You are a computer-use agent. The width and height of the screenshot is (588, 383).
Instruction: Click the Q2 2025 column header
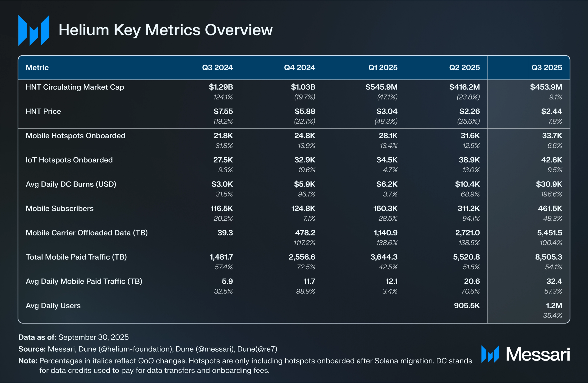pos(464,68)
